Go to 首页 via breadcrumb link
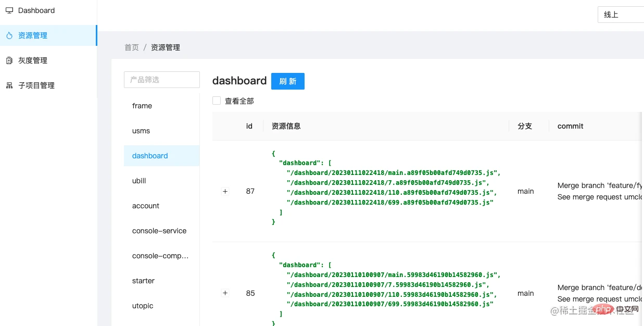The image size is (644, 326). click(132, 47)
